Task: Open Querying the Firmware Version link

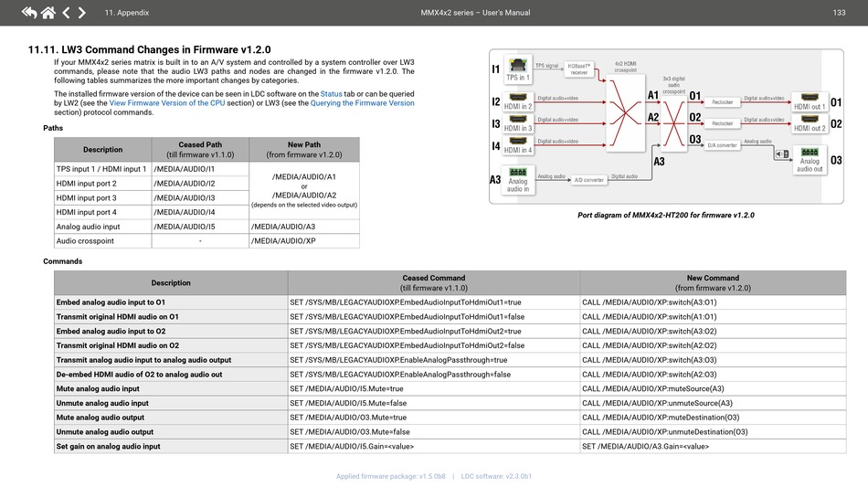Action: pos(362,103)
